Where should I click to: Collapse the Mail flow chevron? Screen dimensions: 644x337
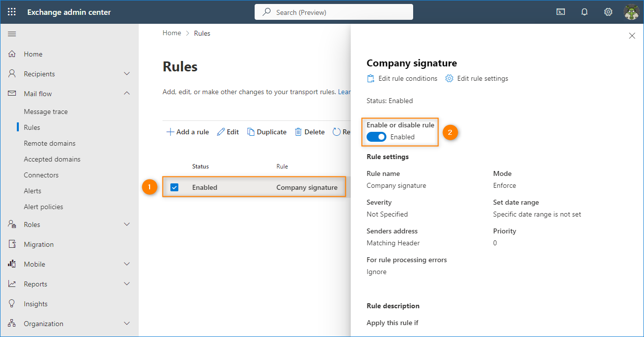click(127, 94)
